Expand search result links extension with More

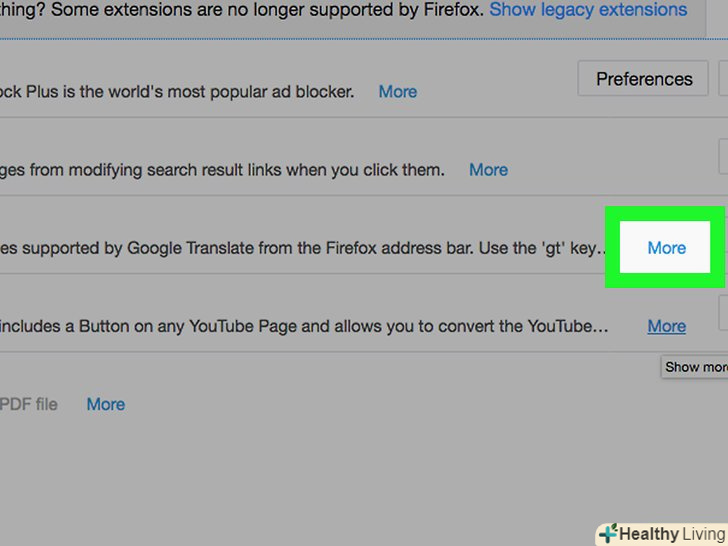point(488,170)
